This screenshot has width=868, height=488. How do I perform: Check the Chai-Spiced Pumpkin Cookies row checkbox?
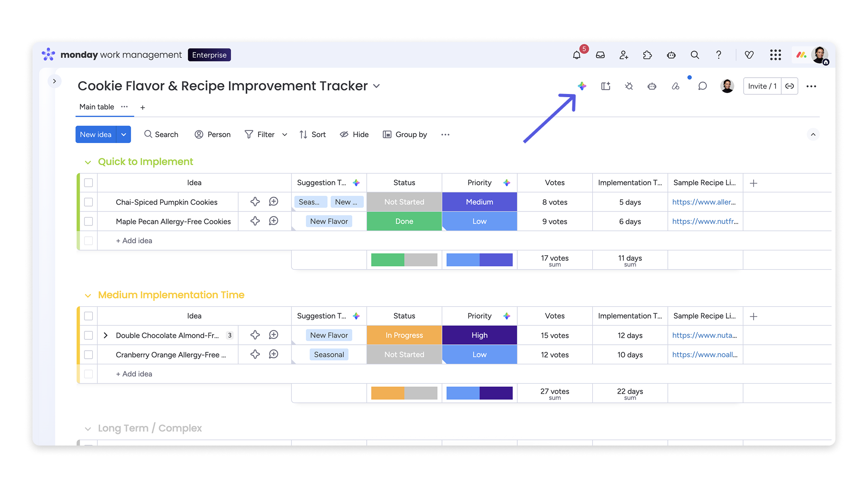[89, 202]
